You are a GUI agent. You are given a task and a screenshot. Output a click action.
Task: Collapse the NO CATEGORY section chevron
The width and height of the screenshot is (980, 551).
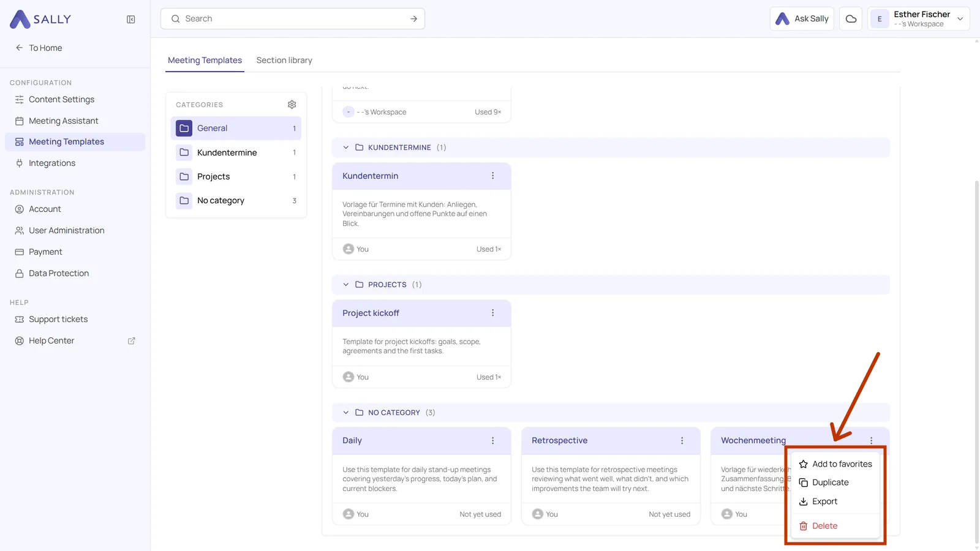(346, 413)
